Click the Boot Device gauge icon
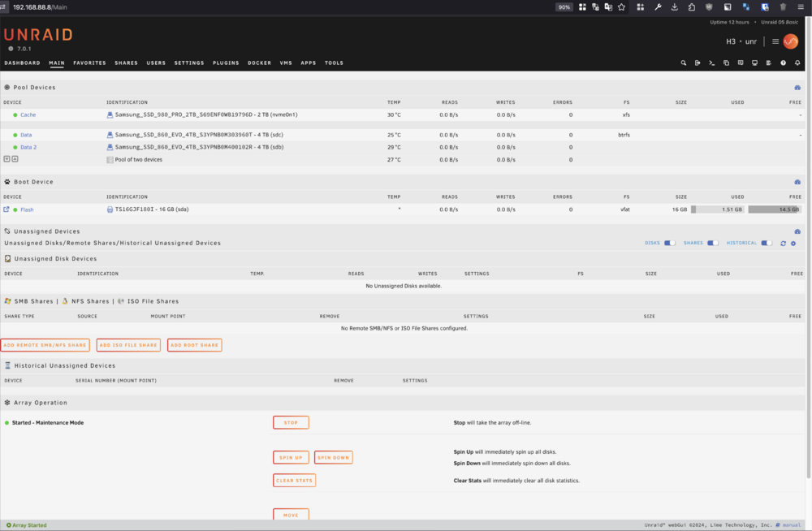The image size is (812, 531). pyautogui.click(x=797, y=182)
